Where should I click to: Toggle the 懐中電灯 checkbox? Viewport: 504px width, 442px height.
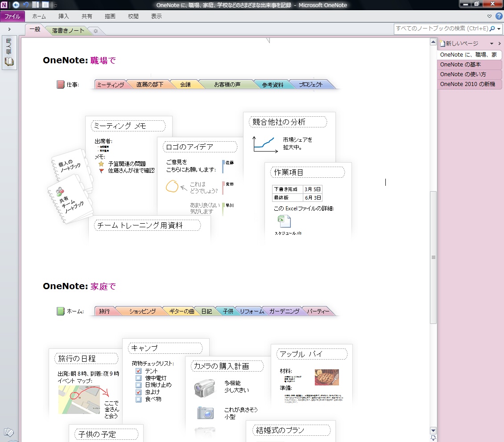click(139, 378)
